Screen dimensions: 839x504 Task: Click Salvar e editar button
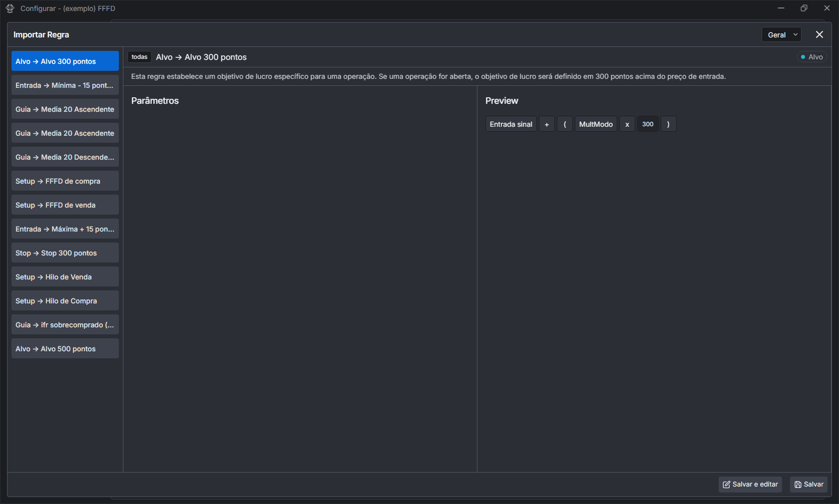(x=750, y=484)
